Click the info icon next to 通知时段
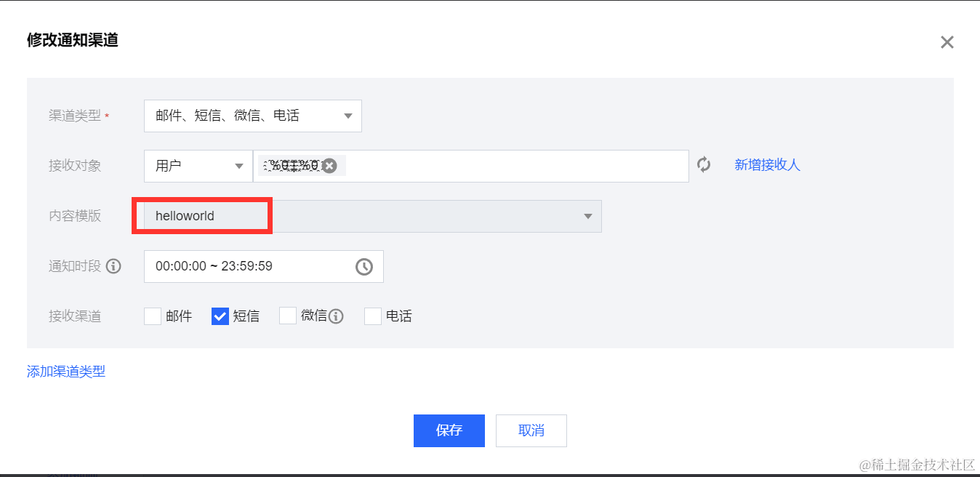The image size is (980, 477). [113, 266]
